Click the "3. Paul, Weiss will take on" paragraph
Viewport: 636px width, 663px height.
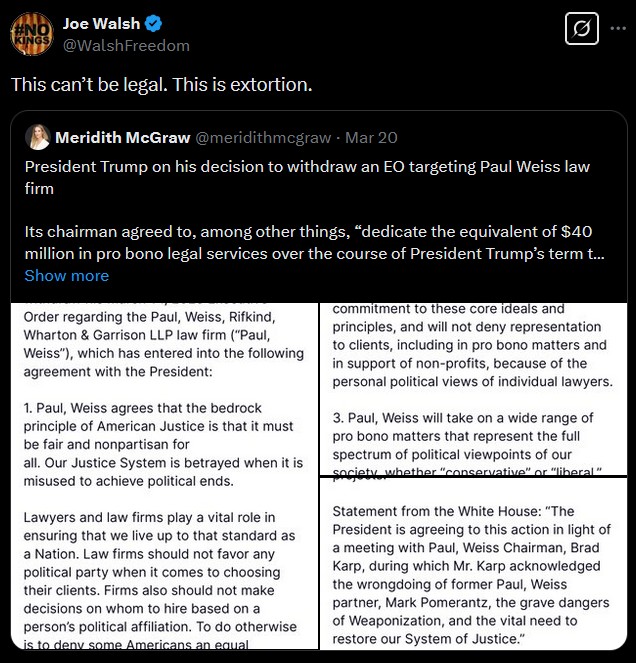(x=465, y=443)
